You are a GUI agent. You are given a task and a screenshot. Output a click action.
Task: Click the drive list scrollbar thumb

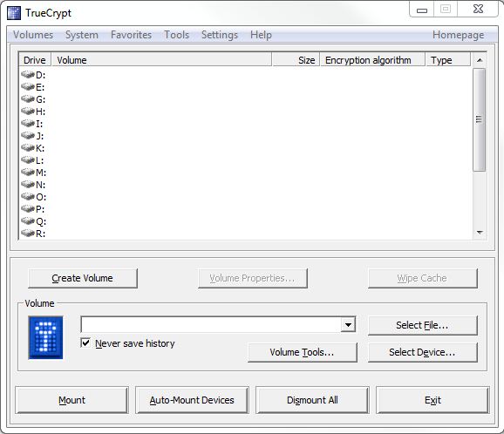pyautogui.click(x=480, y=119)
